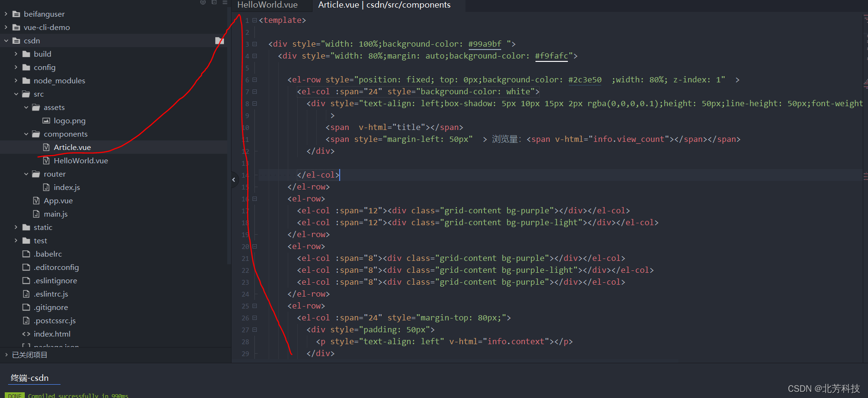Click the info.context paragraph on line 28
The width and height of the screenshot is (868, 398).
click(444, 342)
